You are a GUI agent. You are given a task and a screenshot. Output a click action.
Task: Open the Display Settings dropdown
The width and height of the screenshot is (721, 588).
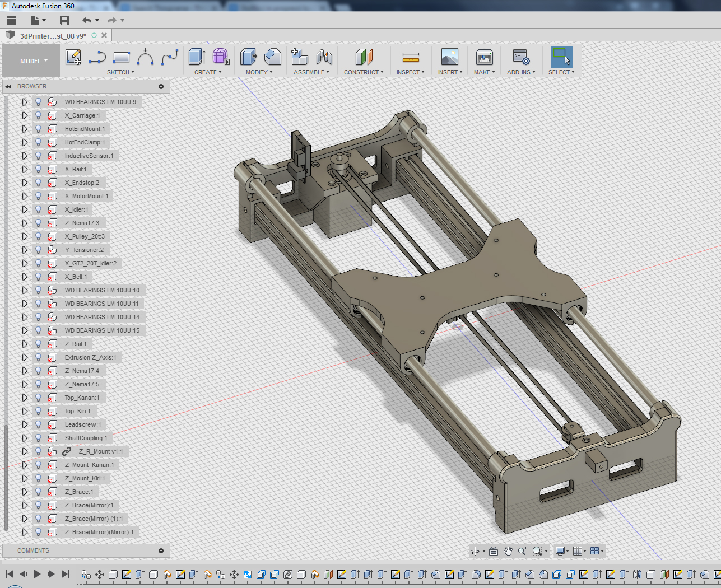point(561,551)
